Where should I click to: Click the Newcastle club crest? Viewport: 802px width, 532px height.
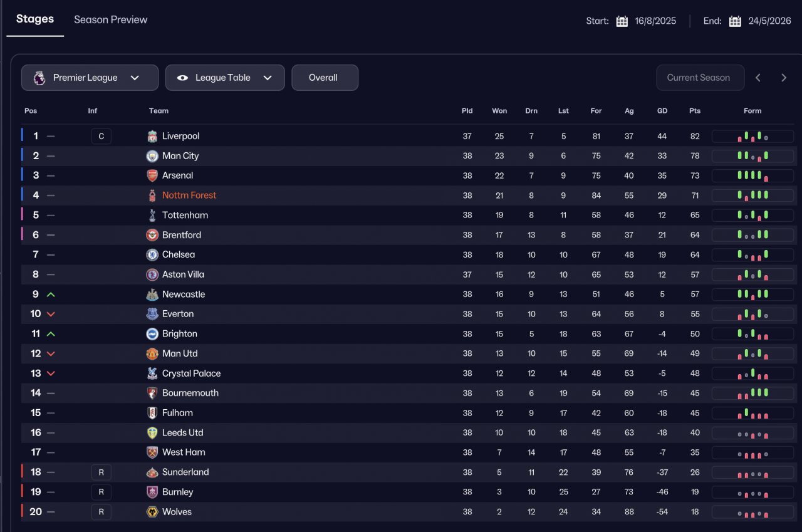152,295
